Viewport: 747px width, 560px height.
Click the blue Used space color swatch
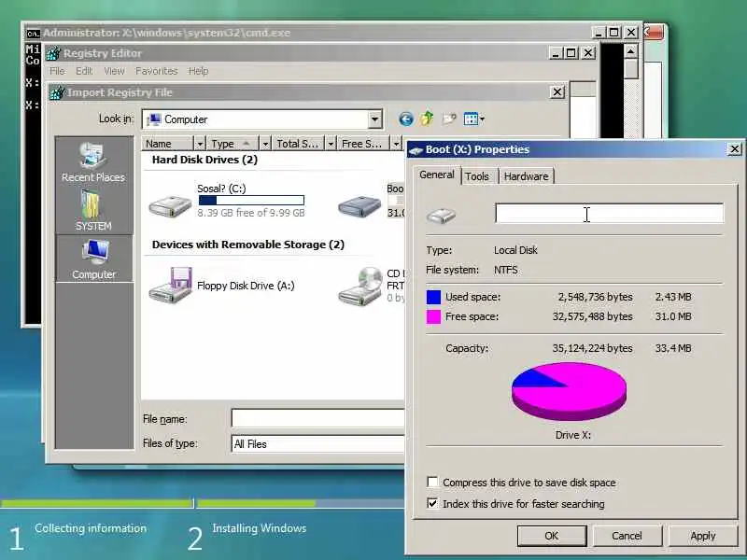point(433,297)
